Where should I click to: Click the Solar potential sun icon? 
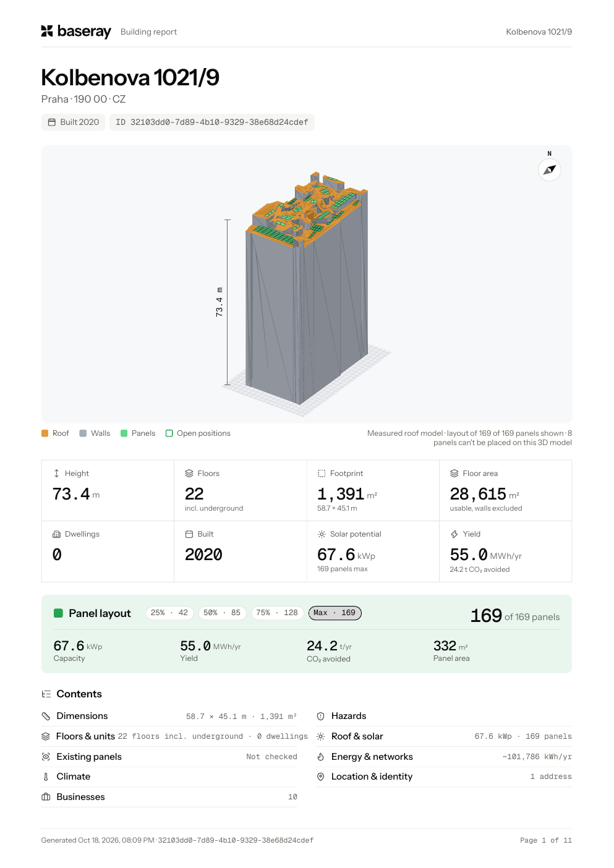(x=322, y=534)
